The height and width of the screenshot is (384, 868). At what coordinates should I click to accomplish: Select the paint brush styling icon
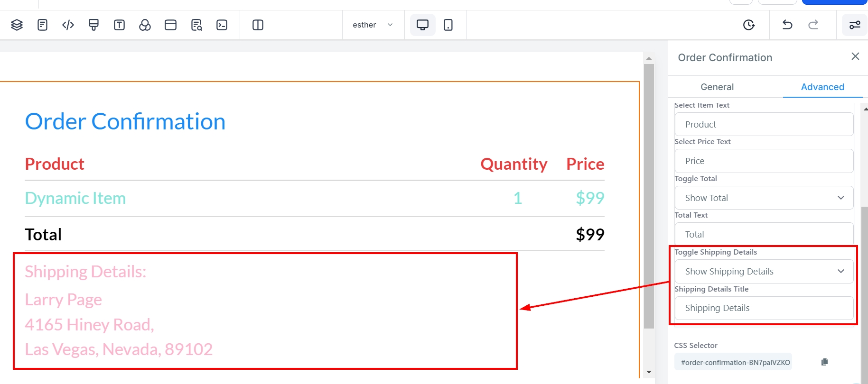pos(94,25)
